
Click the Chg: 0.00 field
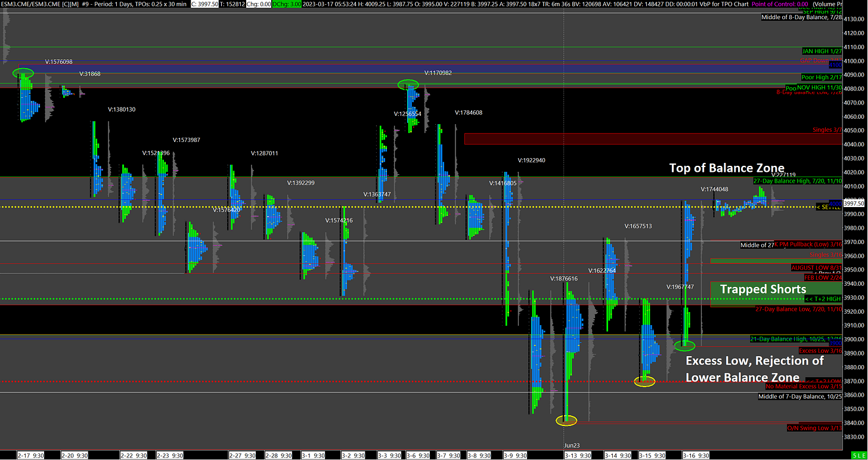(258, 4)
